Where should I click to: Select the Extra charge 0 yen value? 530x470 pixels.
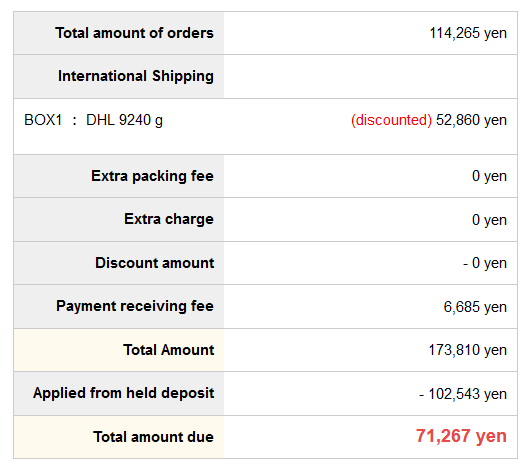click(x=489, y=220)
